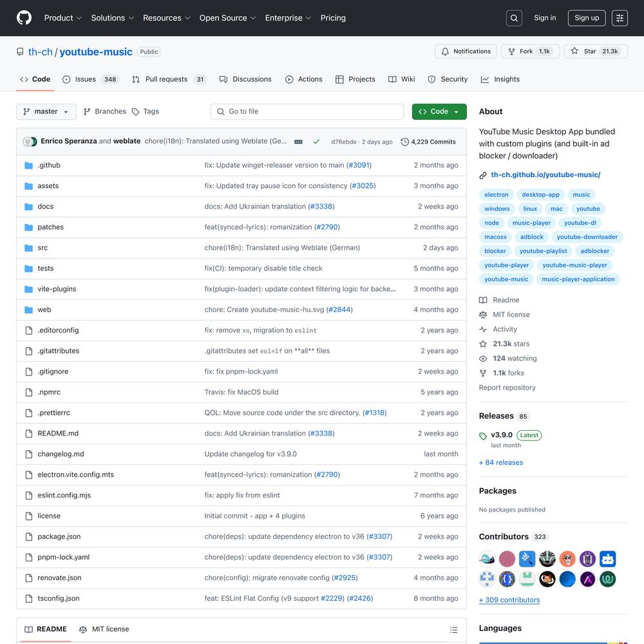Switch to the Issues tab
This screenshot has height=644, width=644.
coord(90,79)
